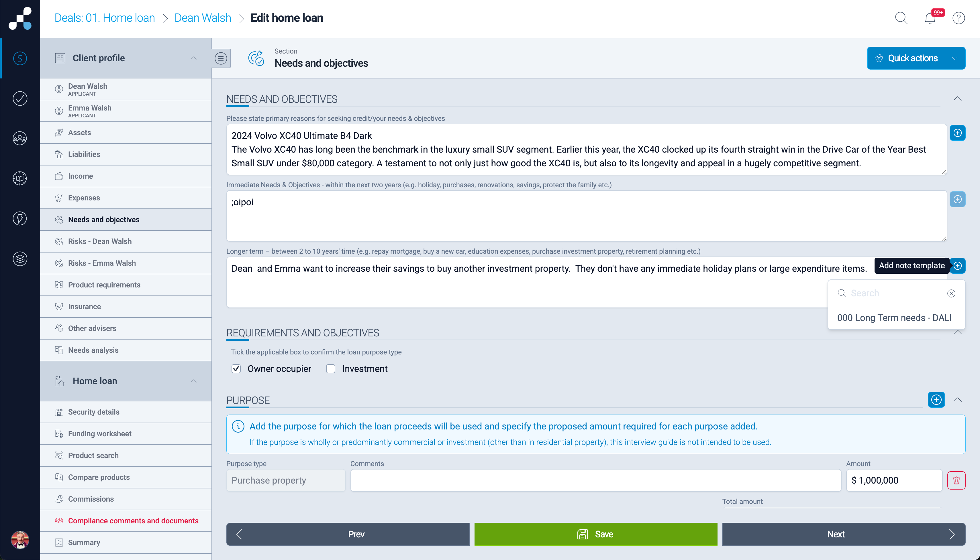Click the purpose Comments input field
Viewport: 980px width, 560px height.
click(x=596, y=480)
